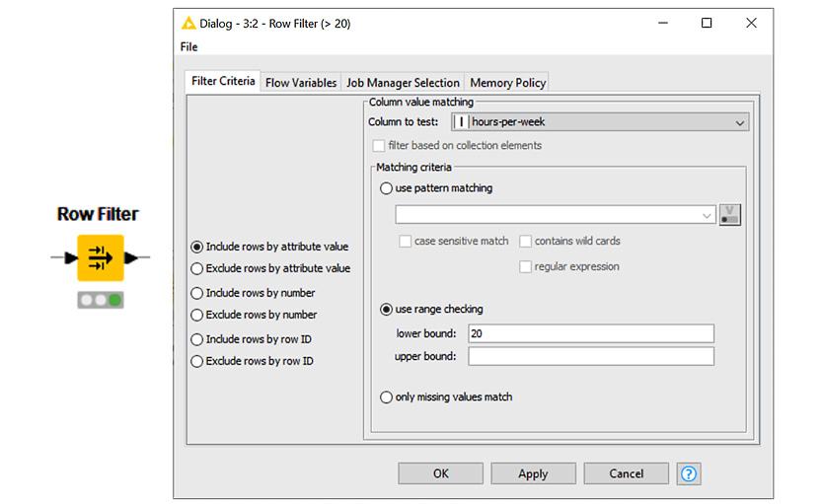Open the Column to test dropdown
This screenshot has width=822, height=504.
[x=600, y=122]
